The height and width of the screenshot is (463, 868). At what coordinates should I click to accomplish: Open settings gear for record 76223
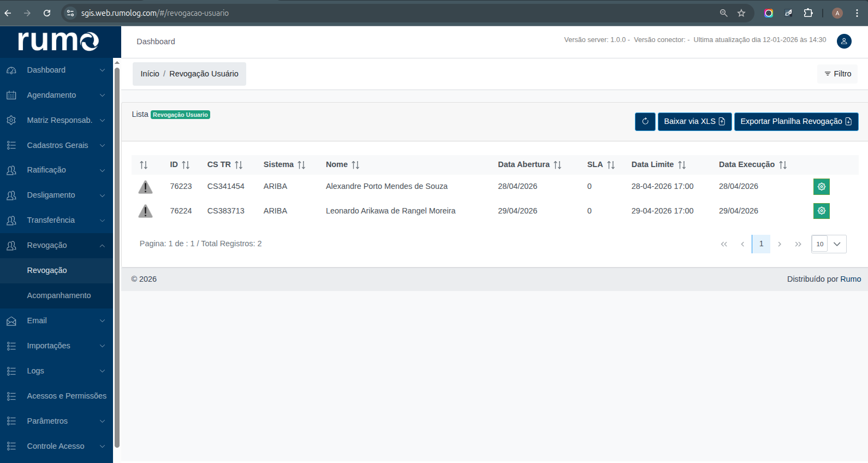821,187
